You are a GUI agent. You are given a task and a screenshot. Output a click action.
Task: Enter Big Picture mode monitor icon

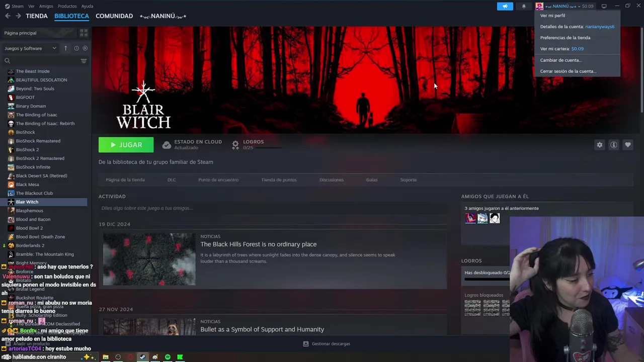[x=604, y=6]
